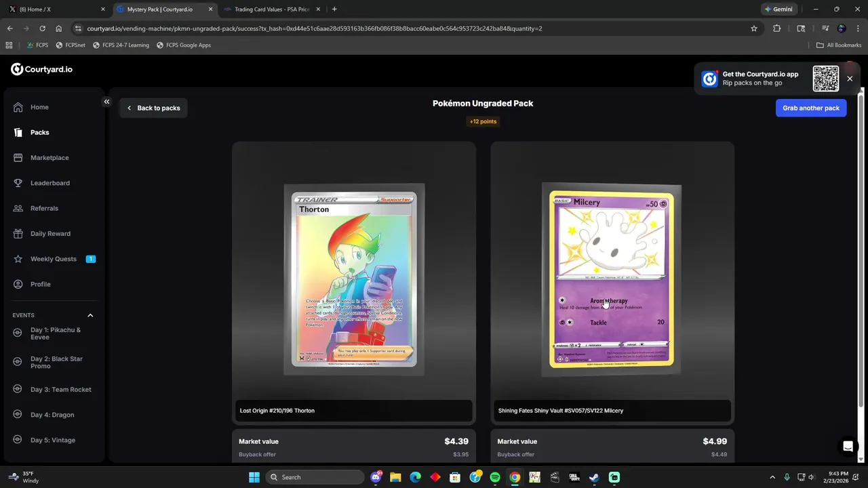The width and height of the screenshot is (868, 488).
Task: Click the Milcery card image
Action: coord(612,279)
